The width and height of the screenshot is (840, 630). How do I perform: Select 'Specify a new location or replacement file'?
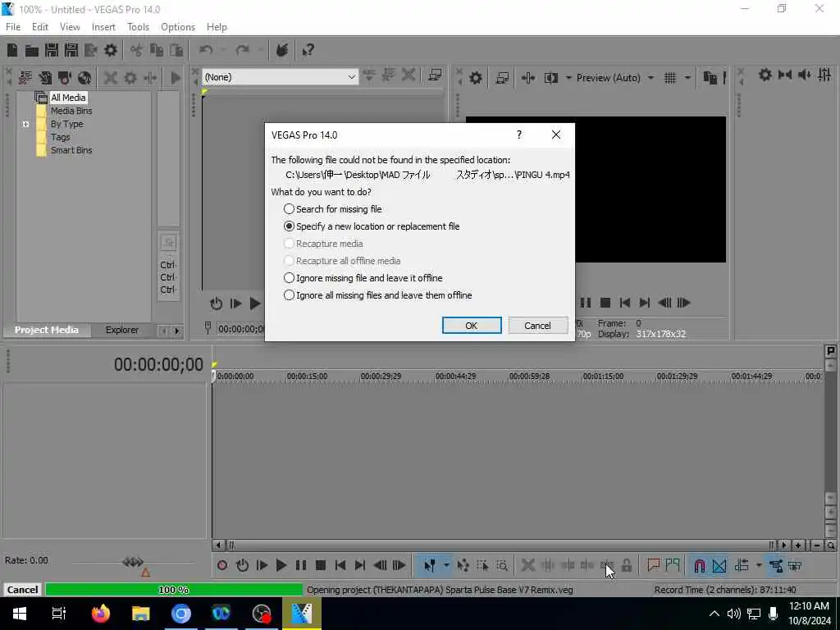[x=372, y=226]
